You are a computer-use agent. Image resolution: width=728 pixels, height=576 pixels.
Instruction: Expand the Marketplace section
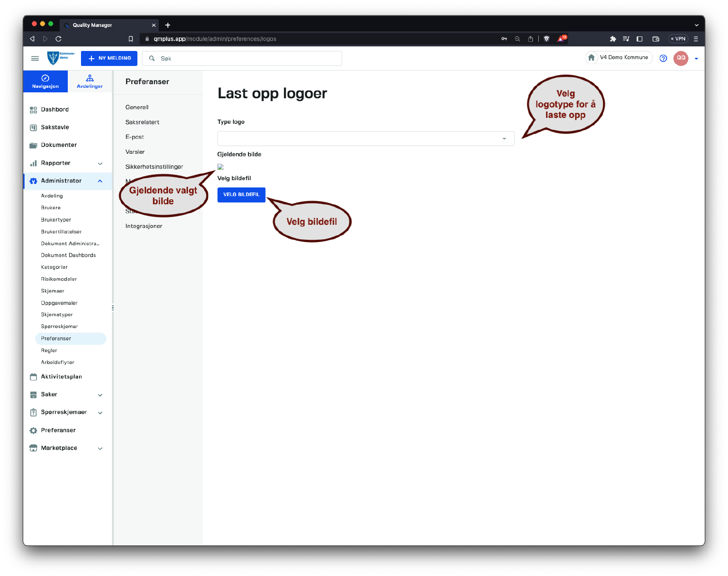point(100,448)
